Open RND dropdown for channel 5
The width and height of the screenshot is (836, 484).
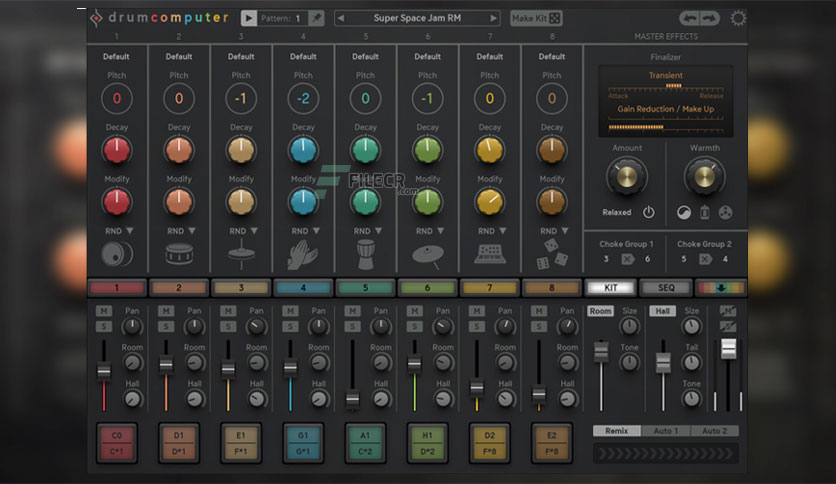coord(368,231)
